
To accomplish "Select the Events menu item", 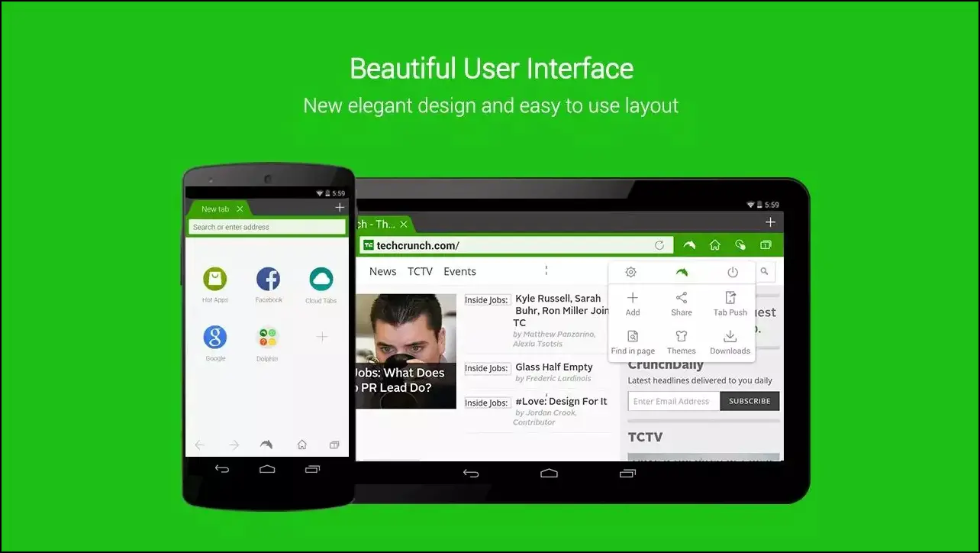I will tap(459, 271).
